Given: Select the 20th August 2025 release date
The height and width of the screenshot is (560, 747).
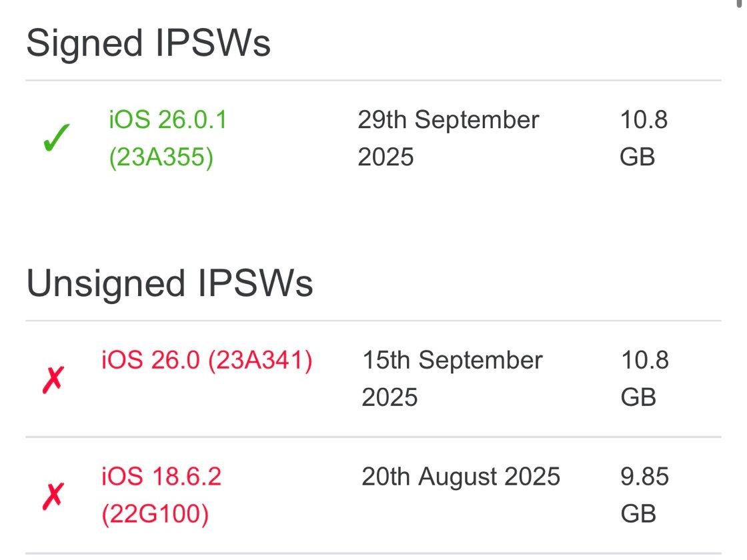Looking at the screenshot, I should pyautogui.click(x=461, y=477).
